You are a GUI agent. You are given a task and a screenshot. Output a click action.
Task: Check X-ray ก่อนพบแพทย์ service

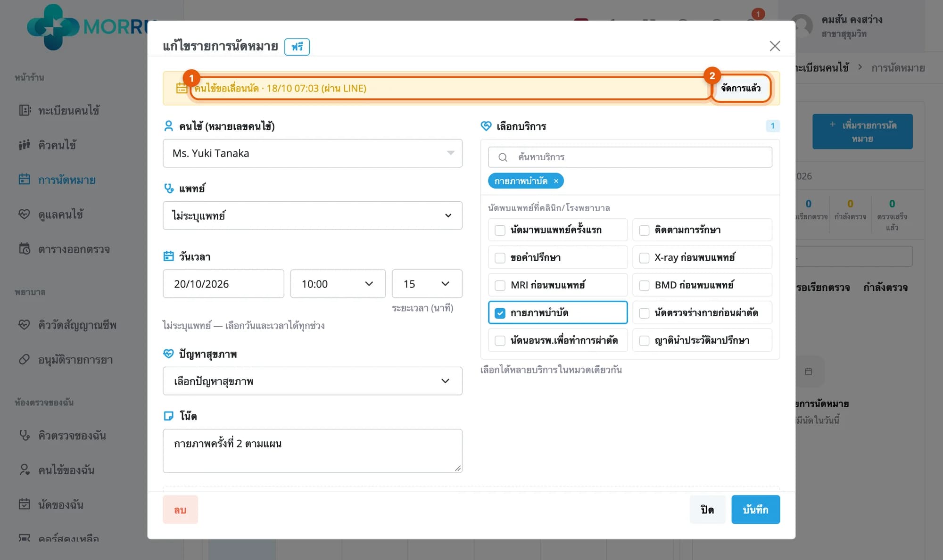click(644, 258)
